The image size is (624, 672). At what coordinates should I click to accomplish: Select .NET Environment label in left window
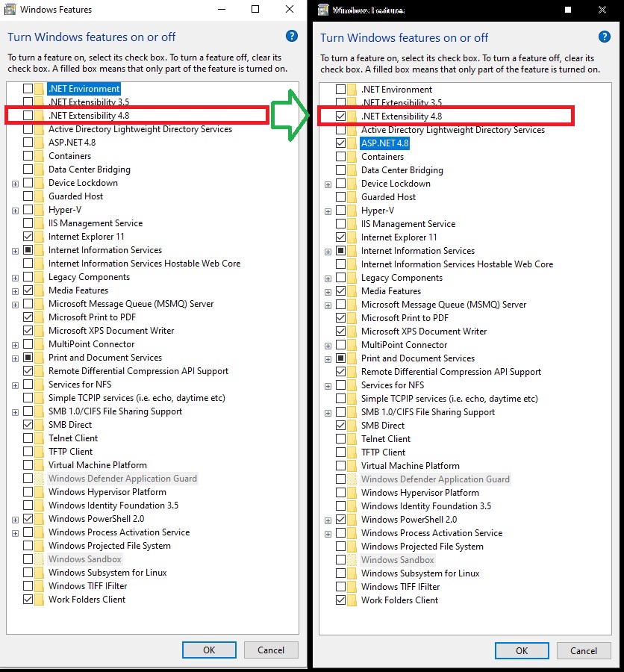pos(84,89)
